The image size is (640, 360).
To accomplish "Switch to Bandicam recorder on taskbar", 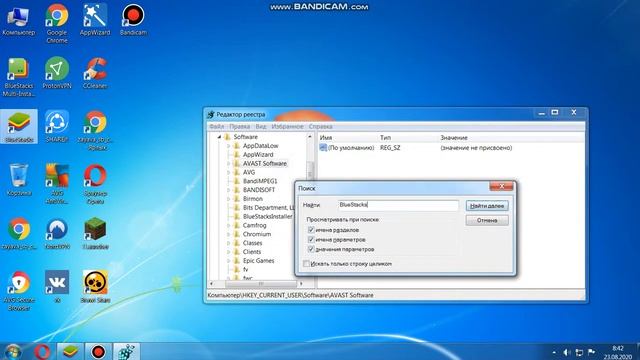I will tap(98, 351).
